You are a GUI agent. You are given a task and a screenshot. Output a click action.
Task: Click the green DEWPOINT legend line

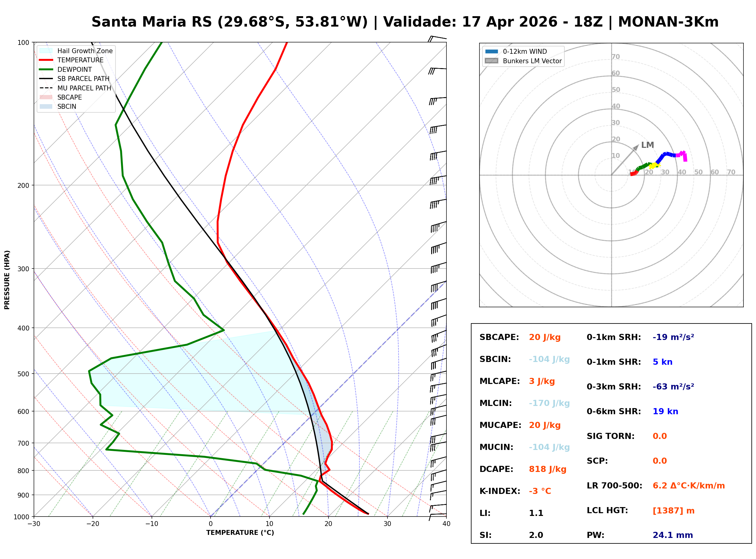click(x=46, y=69)
